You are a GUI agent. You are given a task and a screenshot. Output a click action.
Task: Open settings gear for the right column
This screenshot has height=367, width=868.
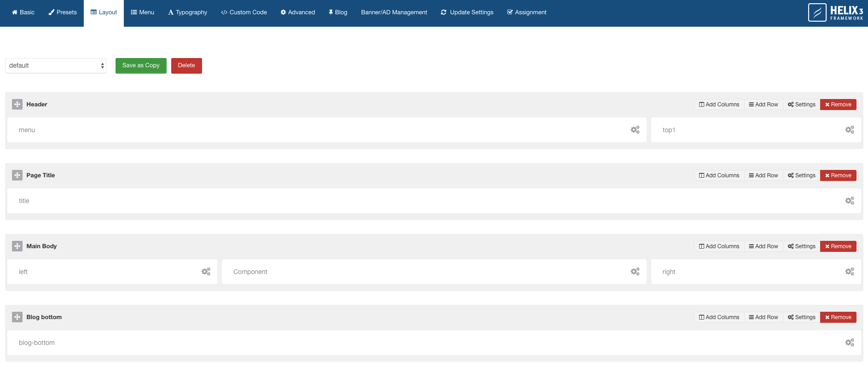pyautogui.click(x=850, y=272)
